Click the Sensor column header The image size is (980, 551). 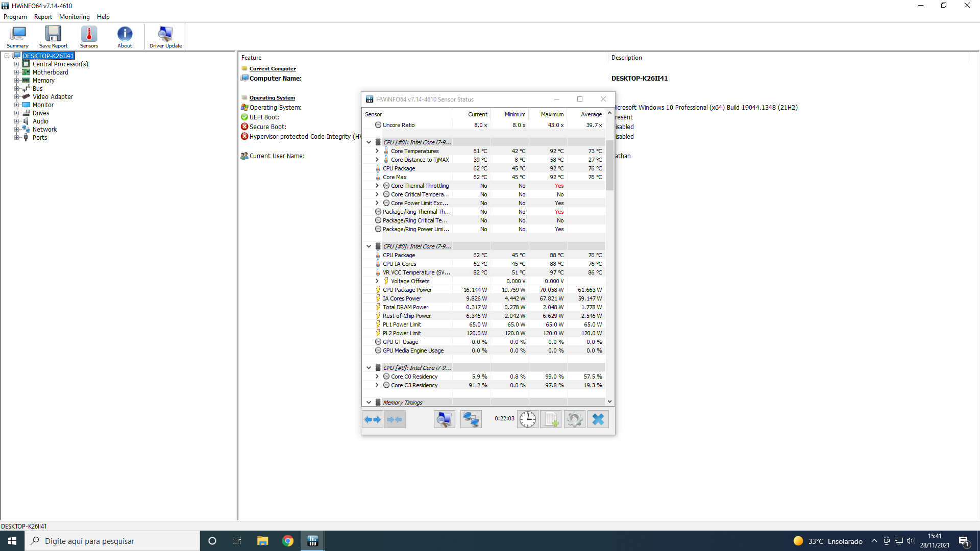click(x=407, y=114)
